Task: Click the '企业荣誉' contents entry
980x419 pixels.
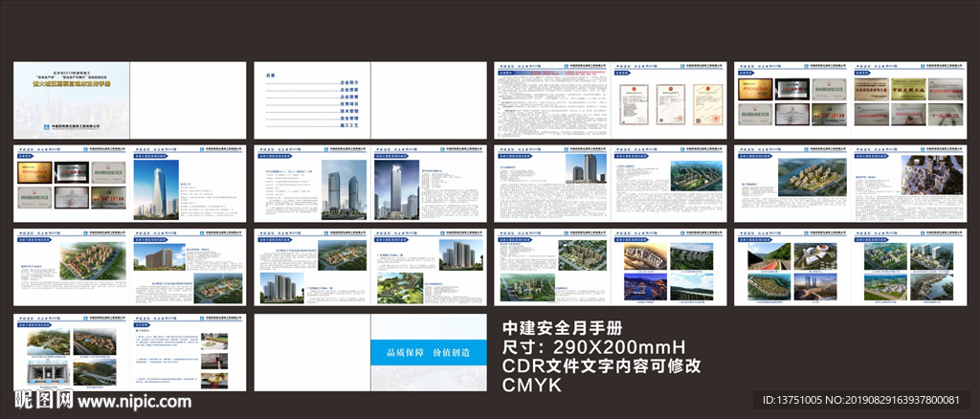Action: click(348, 97)
